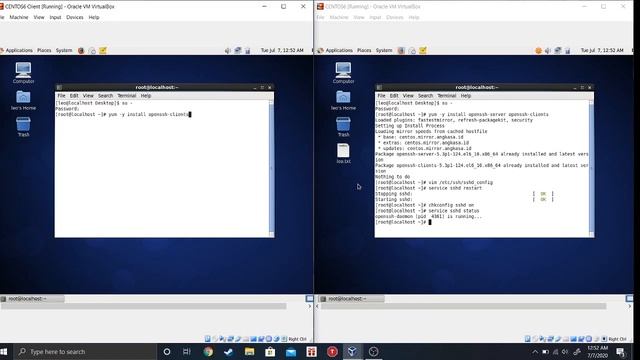Open File menu in left terminal
Screen dimensions: 640x360
(61, 96)
